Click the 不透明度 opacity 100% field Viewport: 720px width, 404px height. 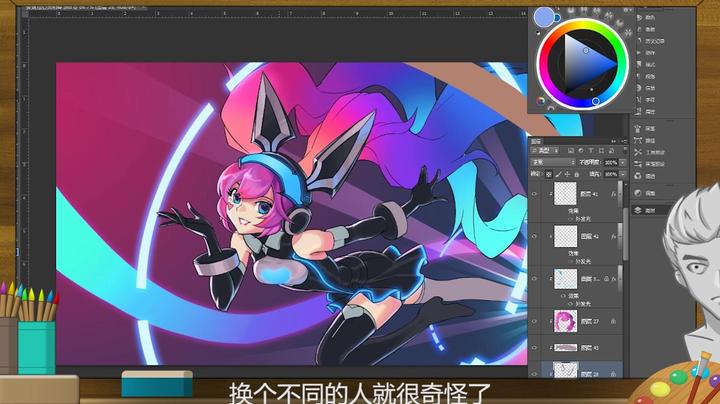coord(611,163)
